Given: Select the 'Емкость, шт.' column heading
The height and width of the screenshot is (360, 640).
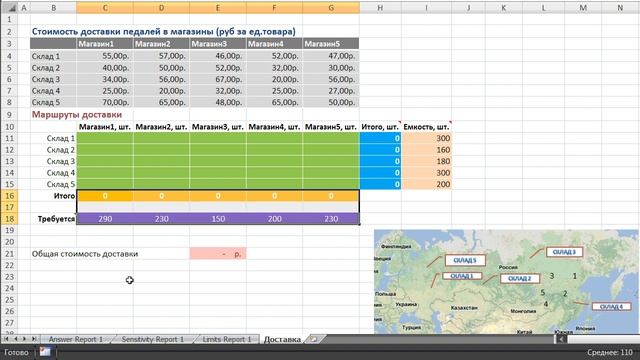Looking at the screenshot, I should pos(426,127).
